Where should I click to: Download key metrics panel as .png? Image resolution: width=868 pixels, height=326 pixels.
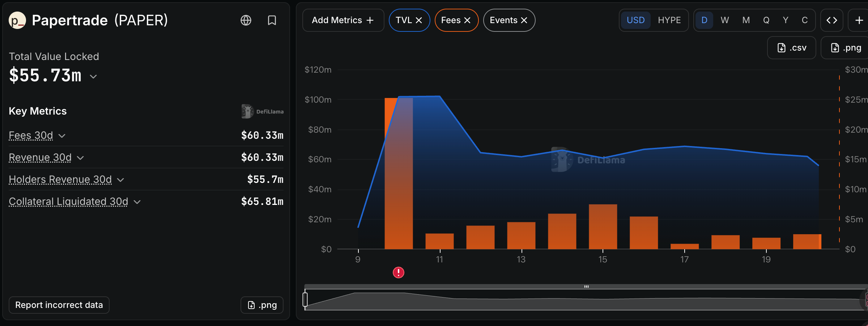click(262, 305)
